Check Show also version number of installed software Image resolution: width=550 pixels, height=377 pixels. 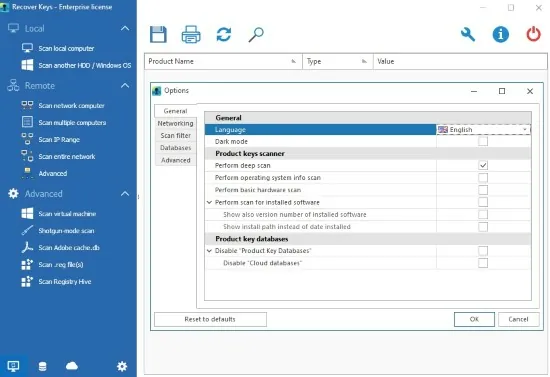pos(483,214)
